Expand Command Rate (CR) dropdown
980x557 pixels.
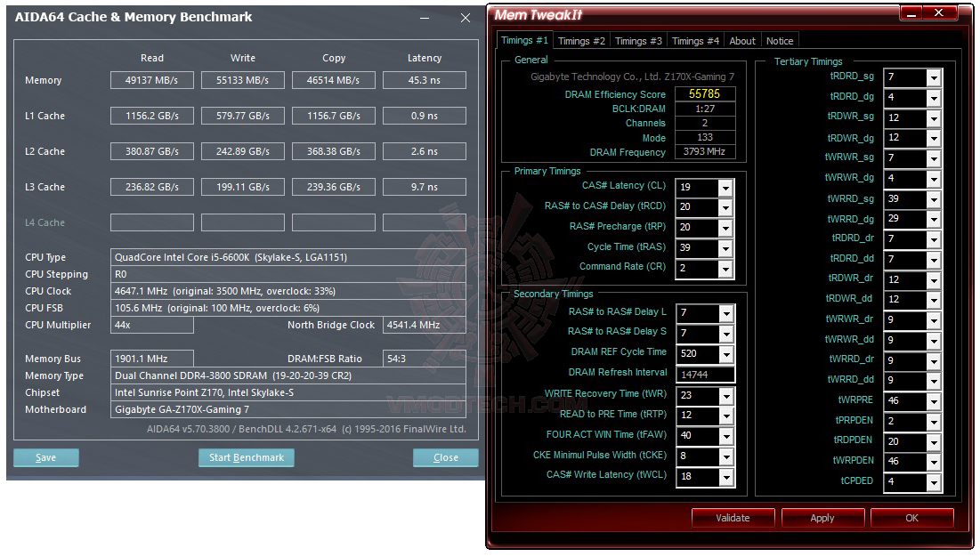pyautogui.click(x=725, y=269)
